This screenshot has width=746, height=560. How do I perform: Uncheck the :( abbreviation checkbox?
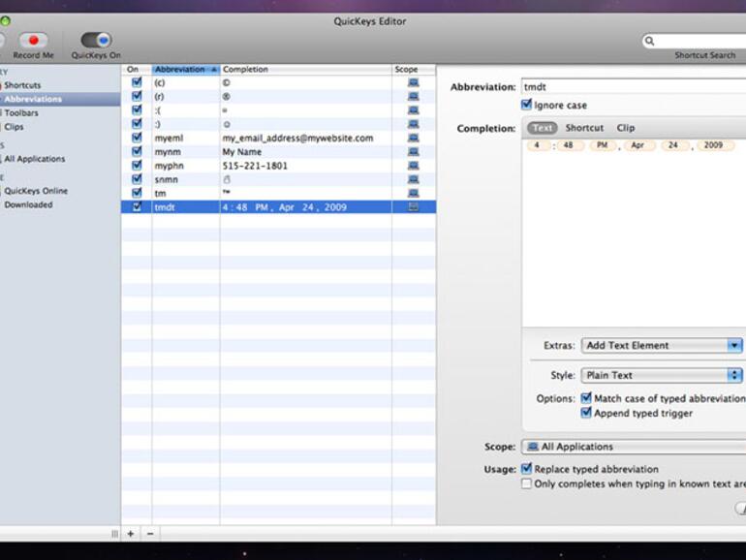pyautogui.click(x=137, y=109)
